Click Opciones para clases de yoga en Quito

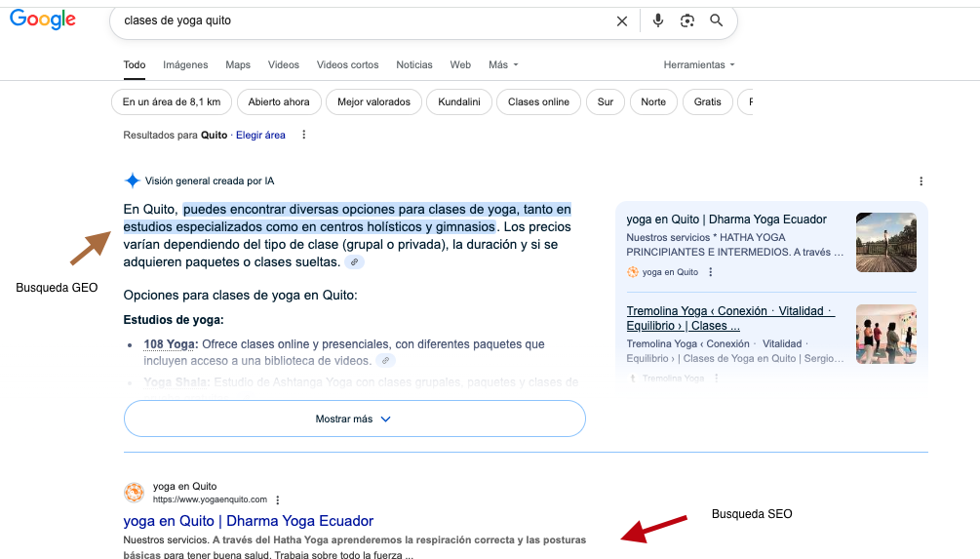coord(240,296)
